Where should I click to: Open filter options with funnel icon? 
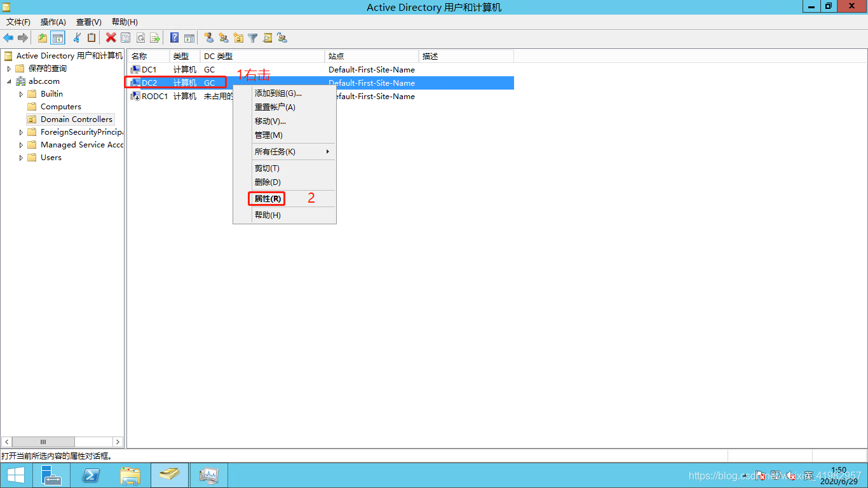[253, 38]
